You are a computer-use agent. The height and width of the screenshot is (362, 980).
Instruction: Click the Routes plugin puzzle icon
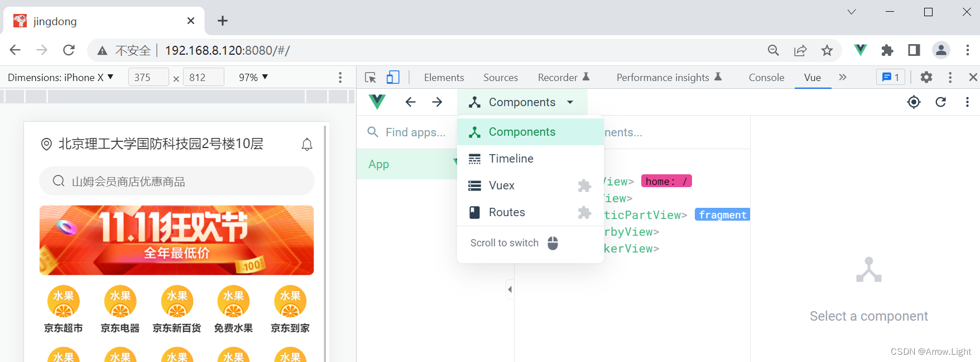[584, 212]
